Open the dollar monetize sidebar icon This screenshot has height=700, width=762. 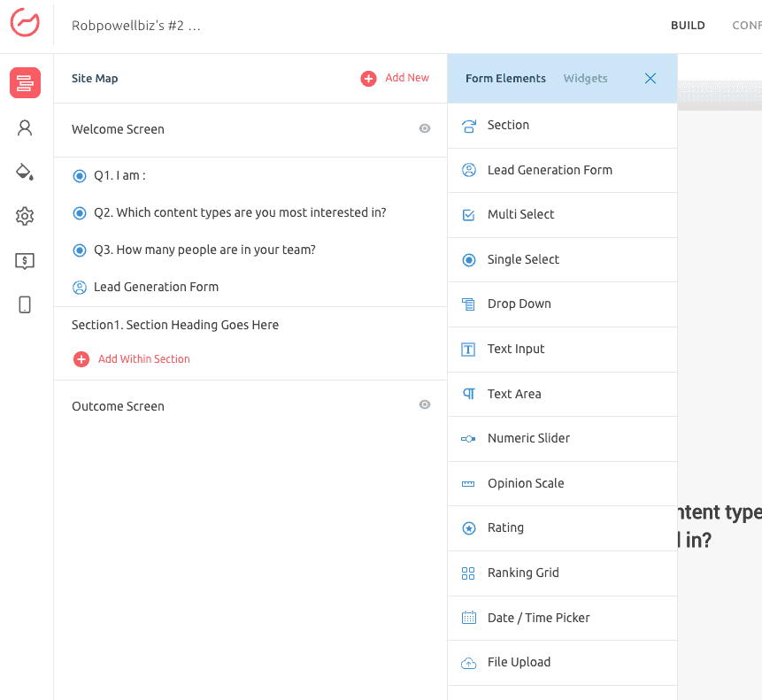point(25,261)
